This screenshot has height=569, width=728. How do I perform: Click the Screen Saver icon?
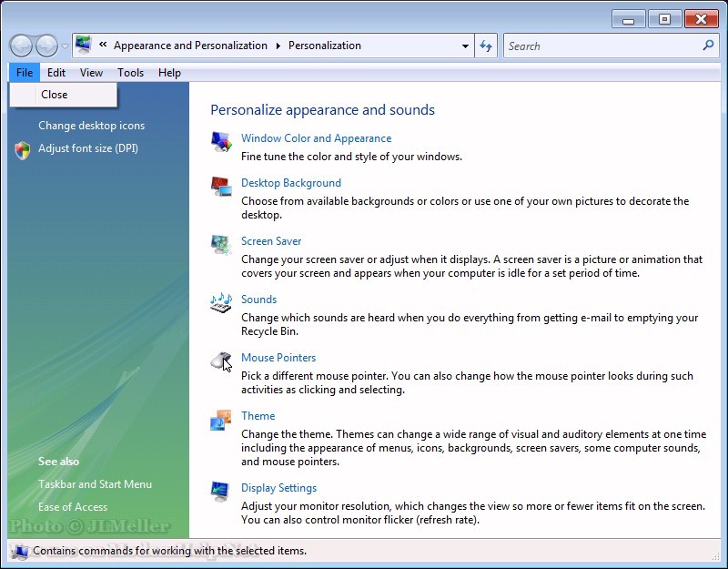click(x=221, y=244)
